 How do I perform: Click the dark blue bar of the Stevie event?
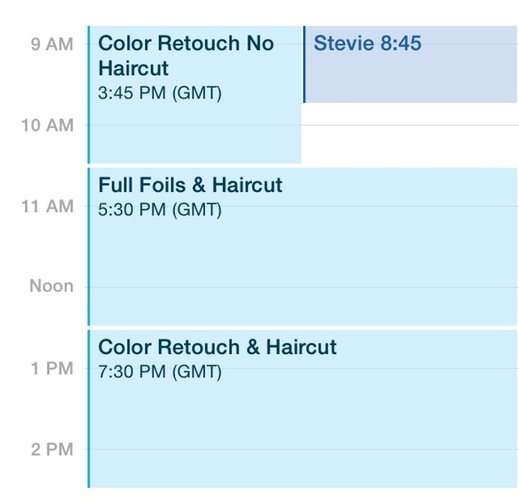(304, 64)
